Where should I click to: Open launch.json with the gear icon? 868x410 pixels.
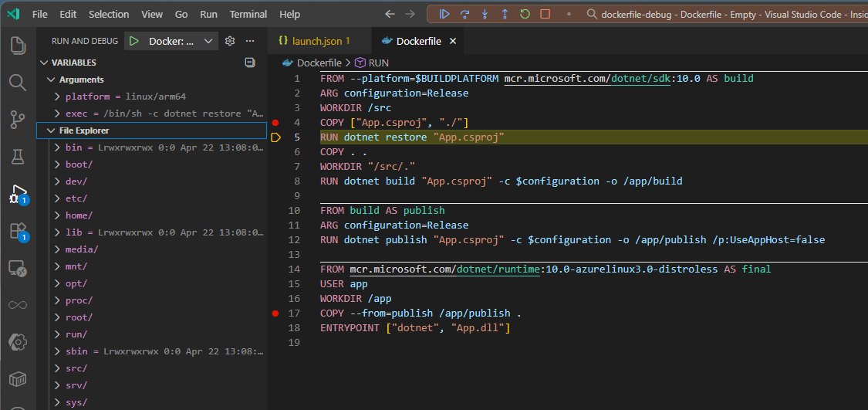pyautogui.click(x=229, y=41)
